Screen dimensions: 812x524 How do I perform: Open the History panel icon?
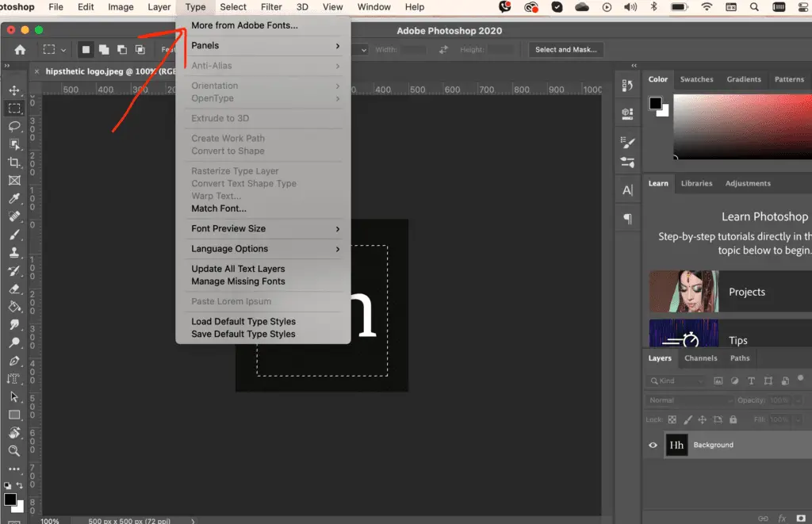click(627, 86)
